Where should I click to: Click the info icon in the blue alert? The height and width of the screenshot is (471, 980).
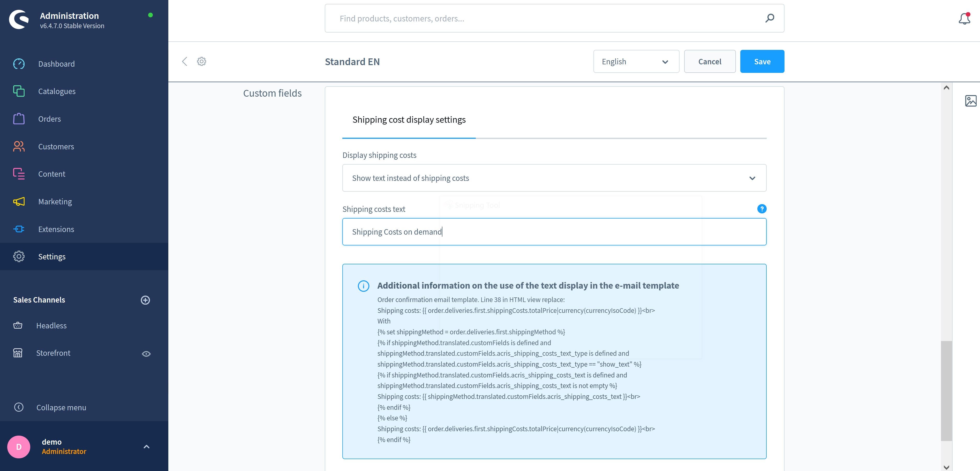pyautogui.click(x=363, y=286)
